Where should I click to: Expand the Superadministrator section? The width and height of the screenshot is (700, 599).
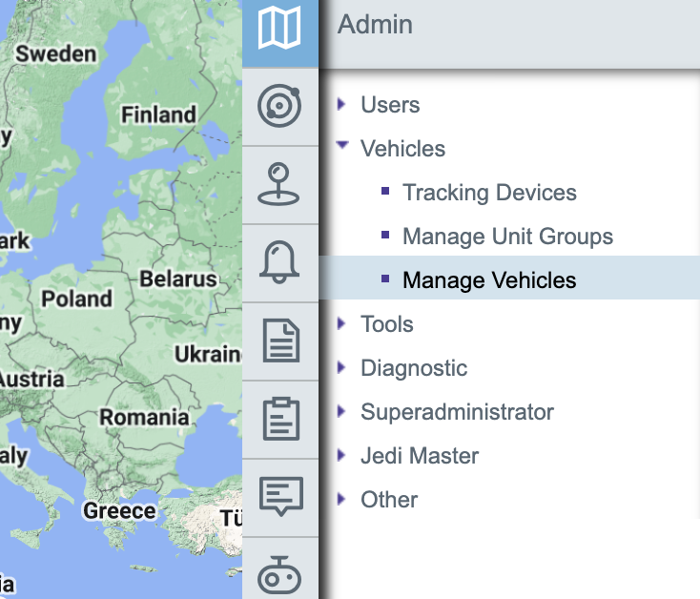click(341, 412)
